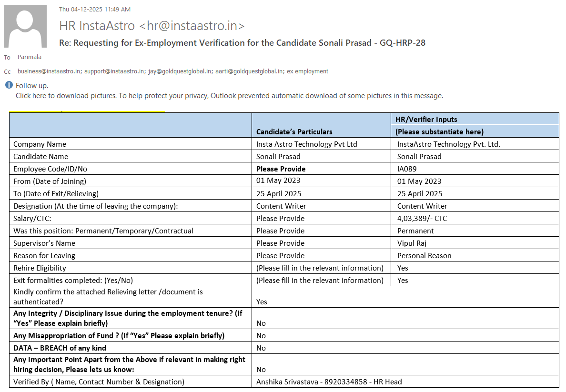Click the 'Any Important Point Apart' question
Viewport: 566px width, 392px height.
pos(129,364)
